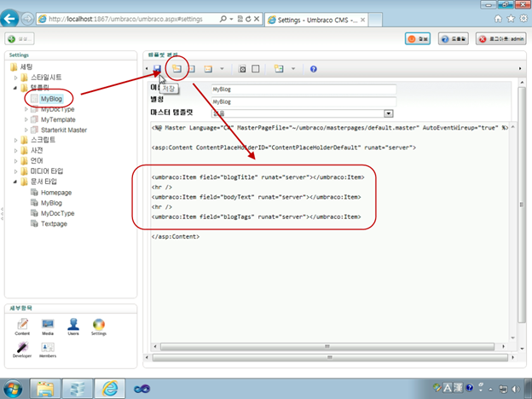Open the dropdown arrow before the help icon

pos(293,69)
